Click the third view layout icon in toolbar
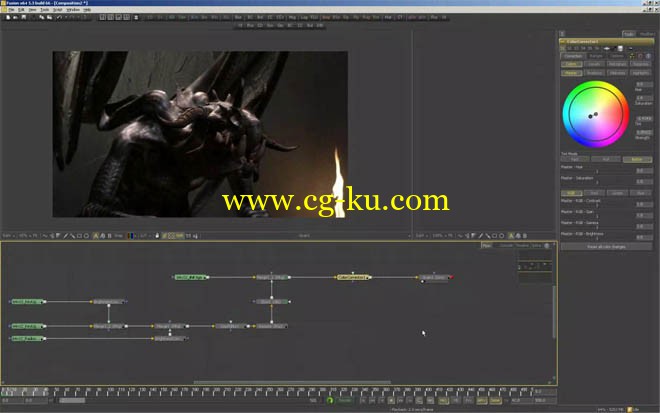The height and width of the screenshot is (413, 660). pos(118,17)
